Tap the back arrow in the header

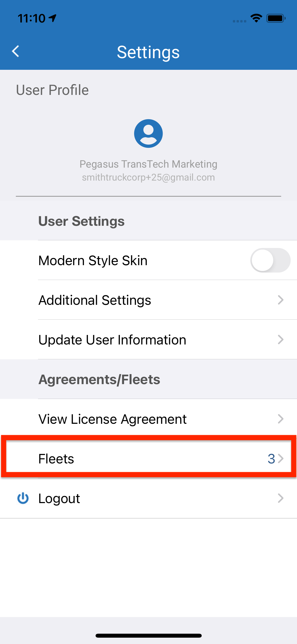[16, 51]
